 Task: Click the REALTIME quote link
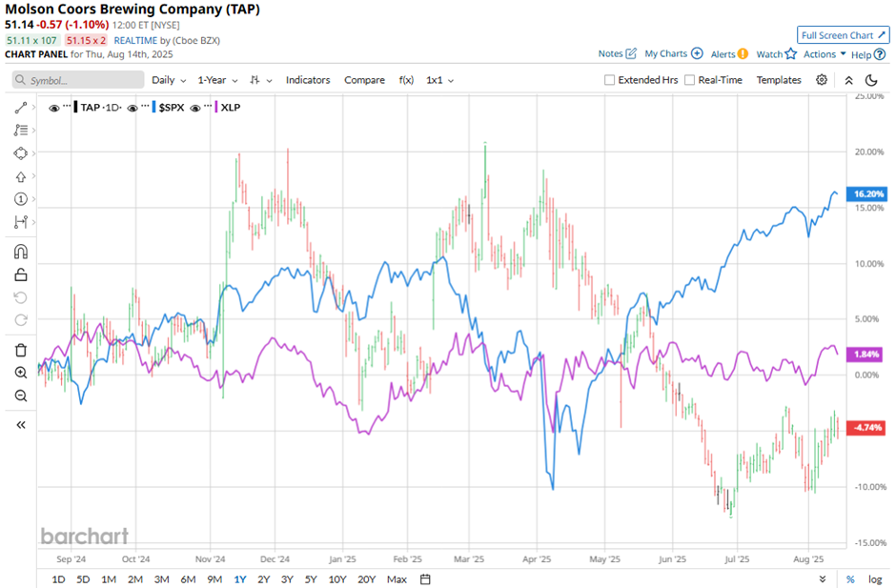(x=135, y=41)
